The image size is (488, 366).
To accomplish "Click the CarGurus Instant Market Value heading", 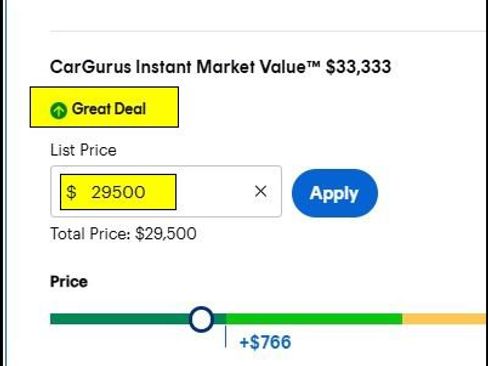I will point(185,67).
